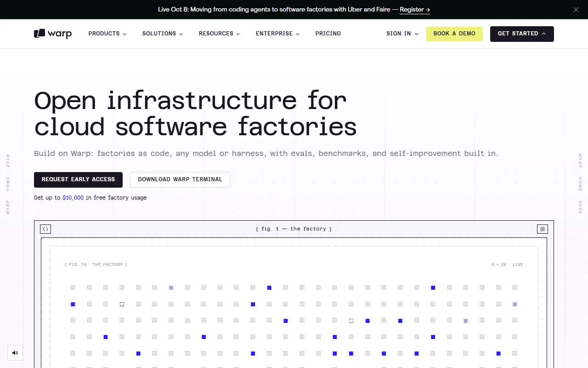Expand the Products menu
The height and width of the screenshot is (368, 588).
pos(107,34)
